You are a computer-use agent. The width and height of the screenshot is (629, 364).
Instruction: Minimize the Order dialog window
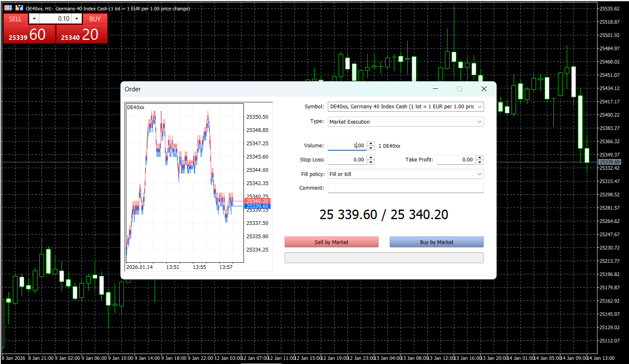pyautogui.click(x=435, y=89)
